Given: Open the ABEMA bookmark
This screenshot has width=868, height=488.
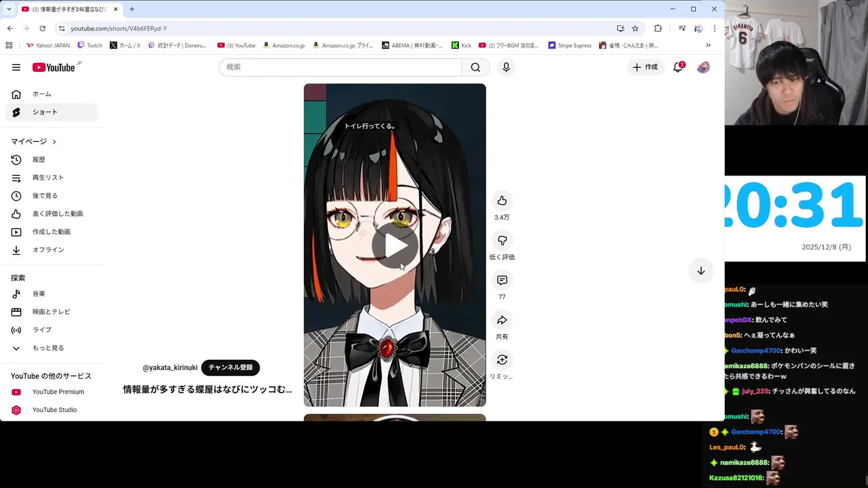Looking at the screenshot, I should [412, 45].
